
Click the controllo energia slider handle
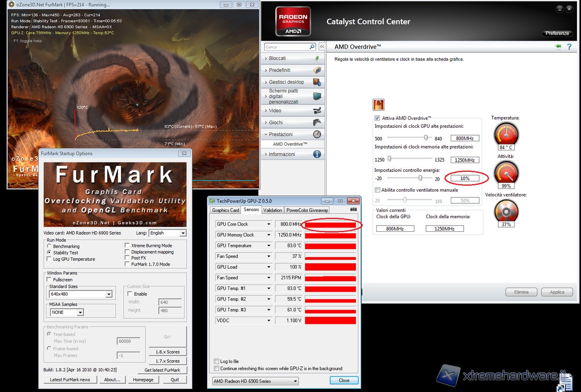(x=420, y=178)
